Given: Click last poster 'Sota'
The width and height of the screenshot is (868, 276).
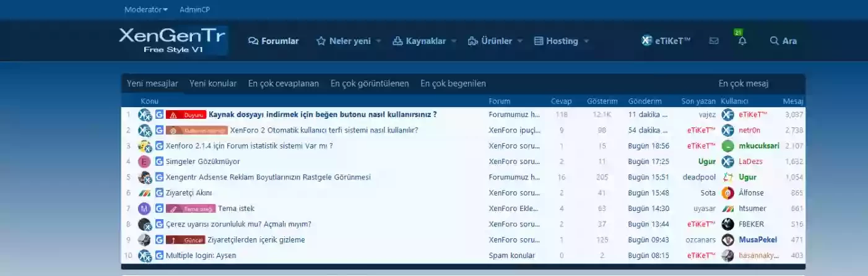Looking at the screenshot, I should pyautogui.click(x=708, y=193).
